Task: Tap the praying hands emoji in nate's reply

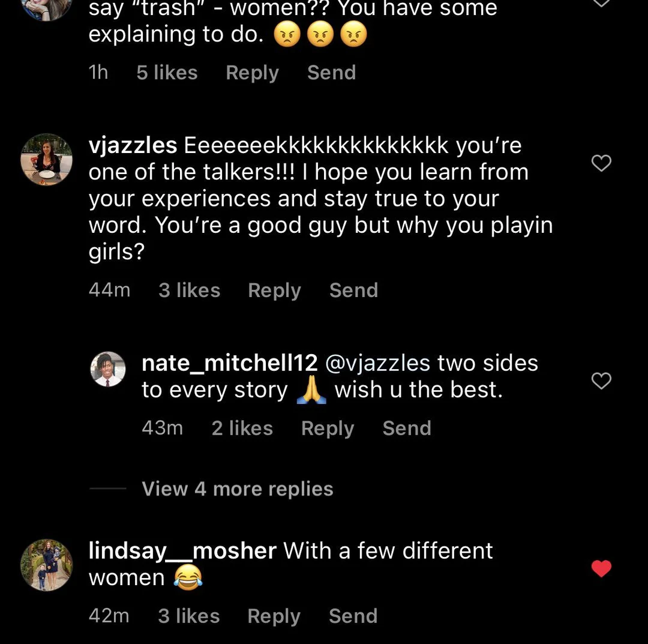Action: (311, 389)
